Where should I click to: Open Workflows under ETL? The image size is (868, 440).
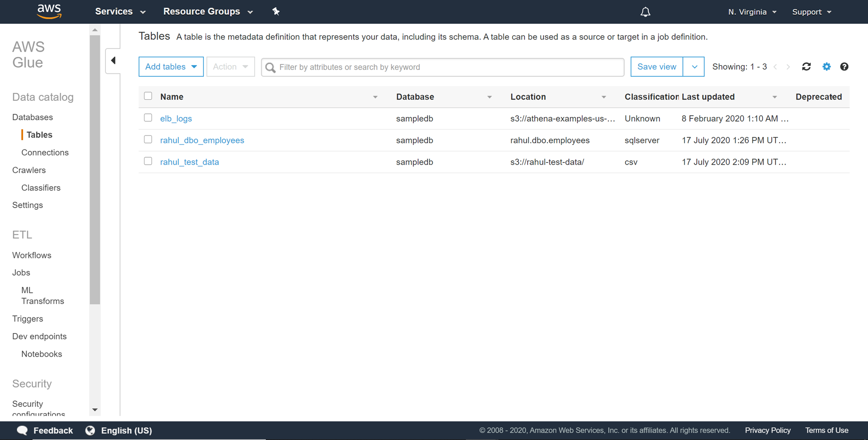pyautogui.click(x=32, y=255)
